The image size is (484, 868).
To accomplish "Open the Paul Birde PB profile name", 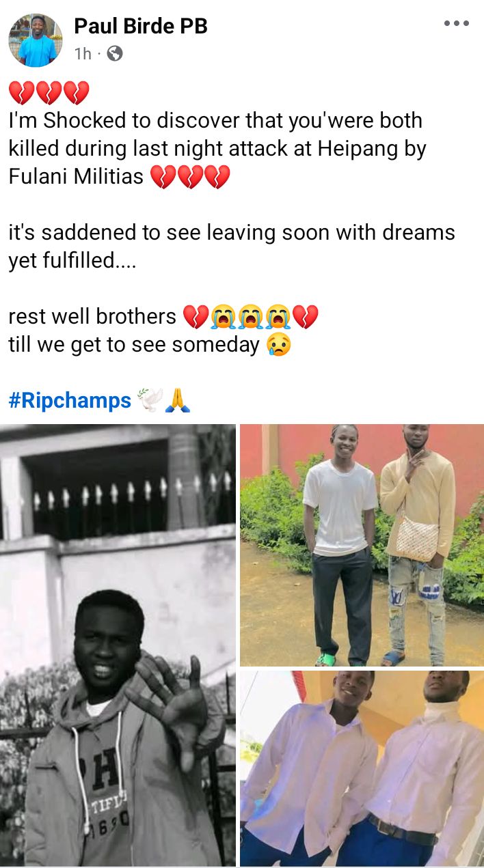I will point(140,26).
